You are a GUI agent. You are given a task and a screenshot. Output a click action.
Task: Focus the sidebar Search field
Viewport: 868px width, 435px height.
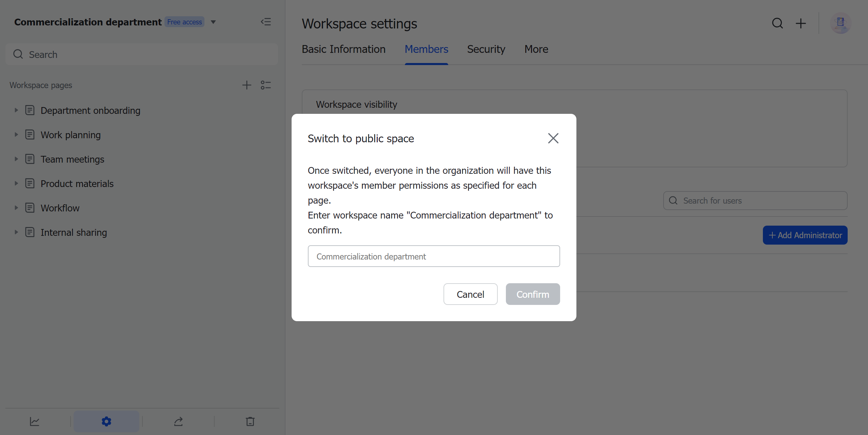142,54
